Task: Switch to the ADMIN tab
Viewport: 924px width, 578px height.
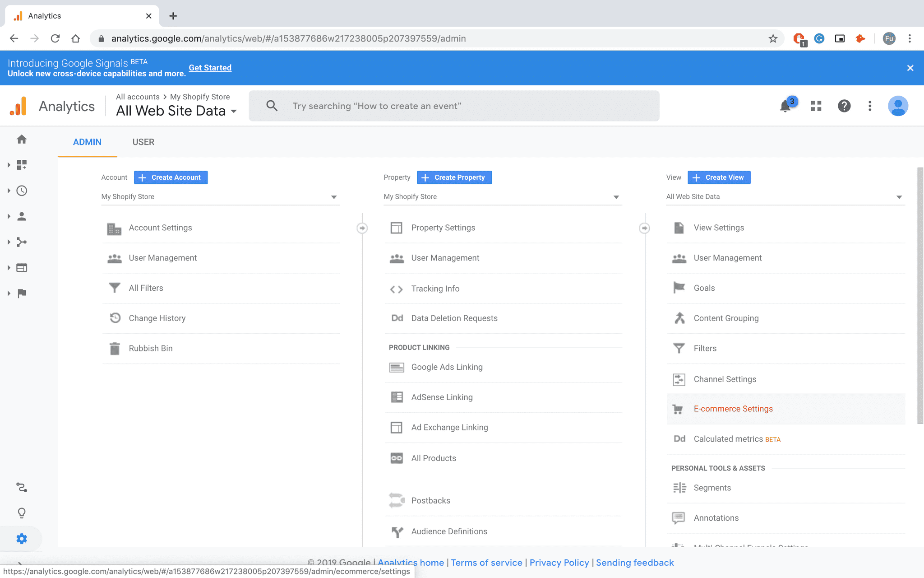Action: [87, 142]
